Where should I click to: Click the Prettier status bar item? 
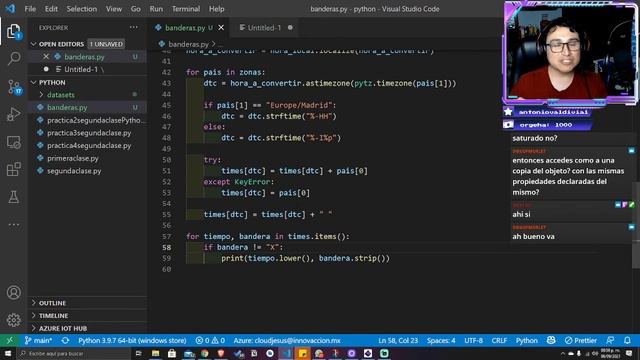point(581,340)
